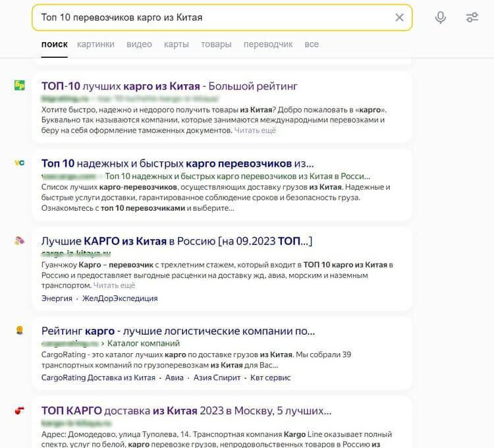Image resolution: width=494 pixels, height=448 pixels.
Task: Expand Читать ещё in Гуанчжоу Карго snippet
Action: click(114, 285)
